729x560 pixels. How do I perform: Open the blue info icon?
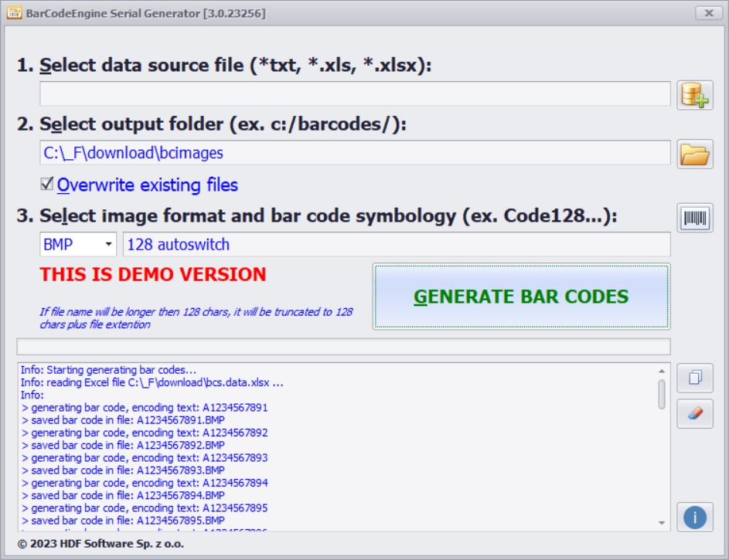(x=694, y=517)
